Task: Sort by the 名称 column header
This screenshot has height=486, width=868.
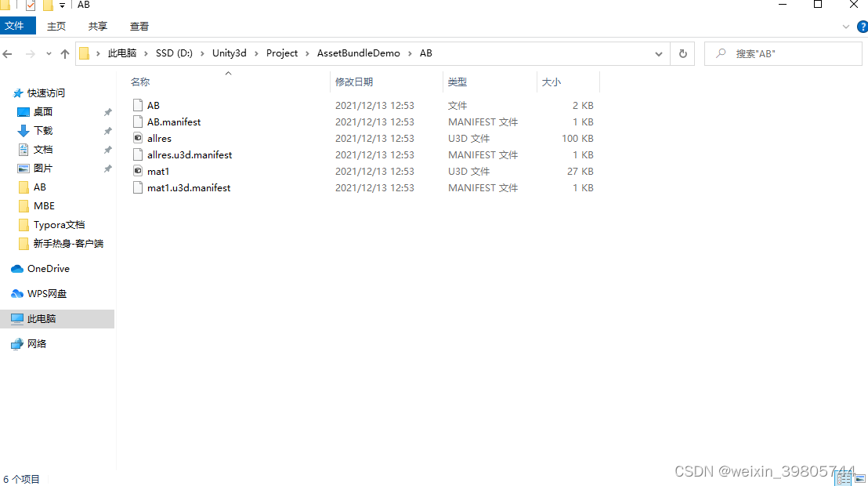Action: click(140, 82)
